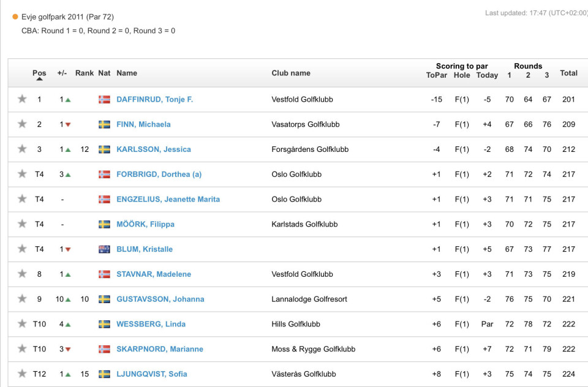Click green up arrow in SKARPNORD row
Image resolution: width=588 pixels, height=387 pixels.
[x=68, y=349]
